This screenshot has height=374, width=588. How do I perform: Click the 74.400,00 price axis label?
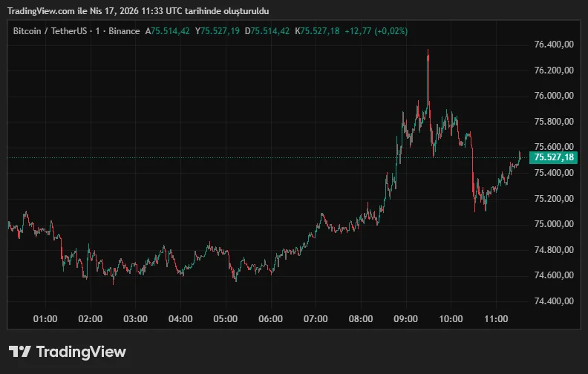(554, 301)
